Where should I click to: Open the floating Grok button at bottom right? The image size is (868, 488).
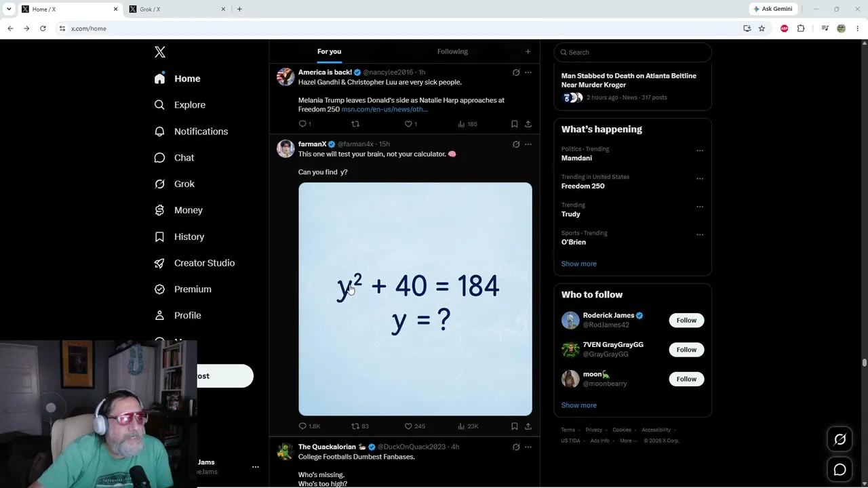pos(840,440)
